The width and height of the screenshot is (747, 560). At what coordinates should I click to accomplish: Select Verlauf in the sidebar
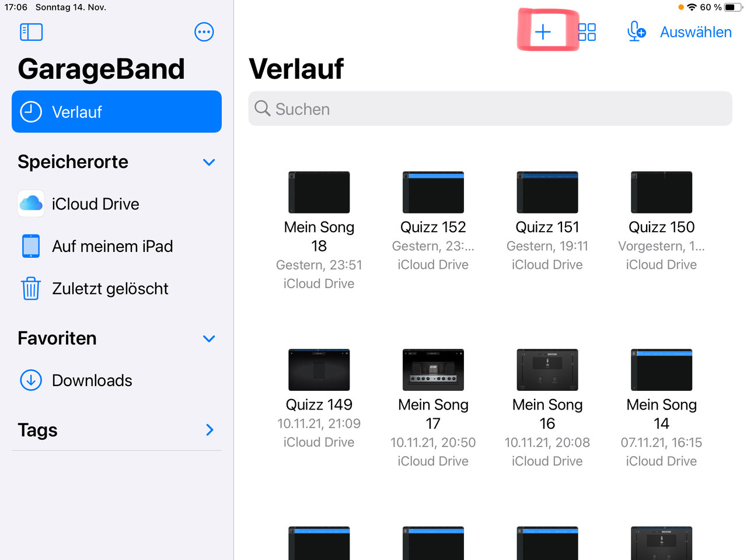coord(117,111)
